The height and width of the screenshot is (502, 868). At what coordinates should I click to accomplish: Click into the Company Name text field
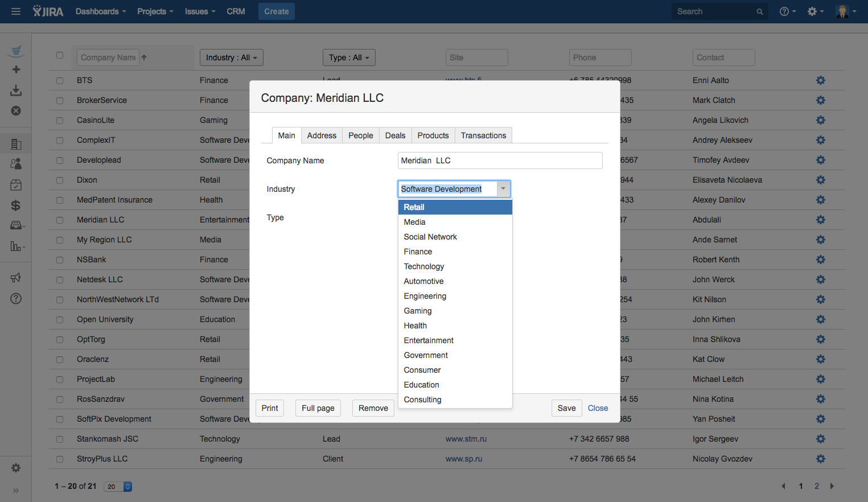499,161
